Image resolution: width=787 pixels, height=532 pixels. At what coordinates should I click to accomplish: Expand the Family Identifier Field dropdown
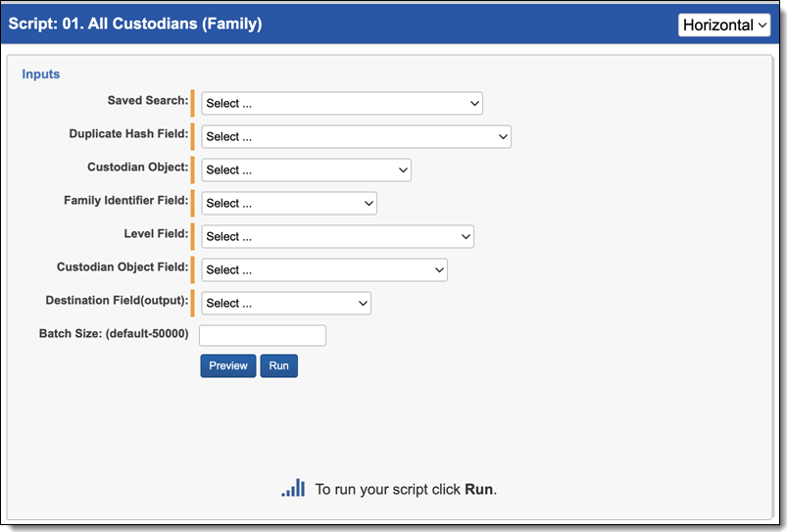[289, 204]
